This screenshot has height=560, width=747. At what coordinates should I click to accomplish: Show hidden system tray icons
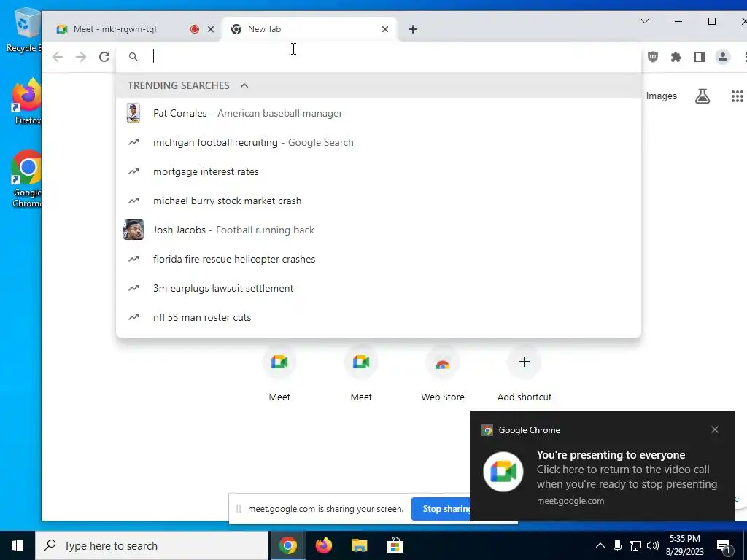coord(600,545)
